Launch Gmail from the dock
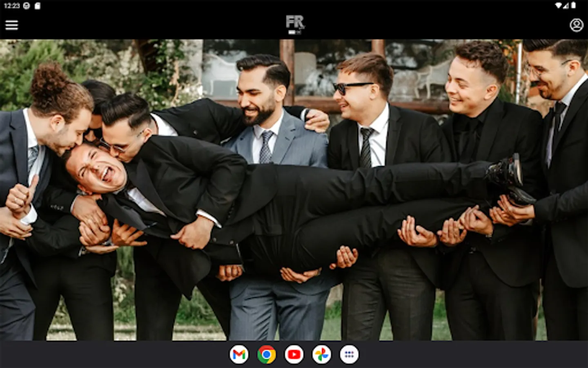 tap(239, 355)
